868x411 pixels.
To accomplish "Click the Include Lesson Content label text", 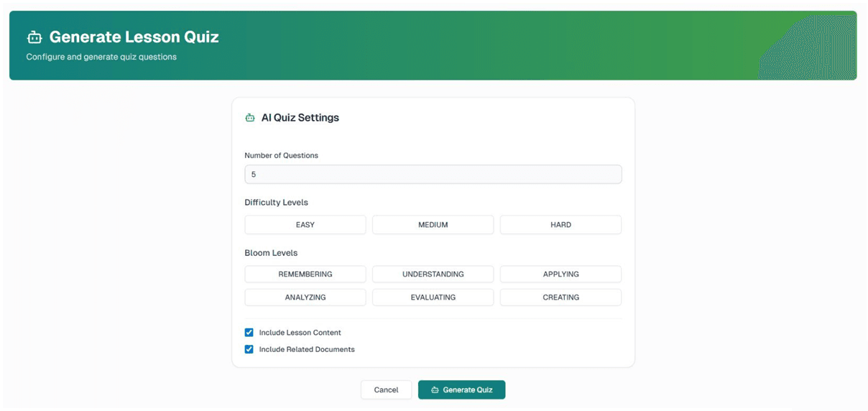I will (x=300, y=333).
